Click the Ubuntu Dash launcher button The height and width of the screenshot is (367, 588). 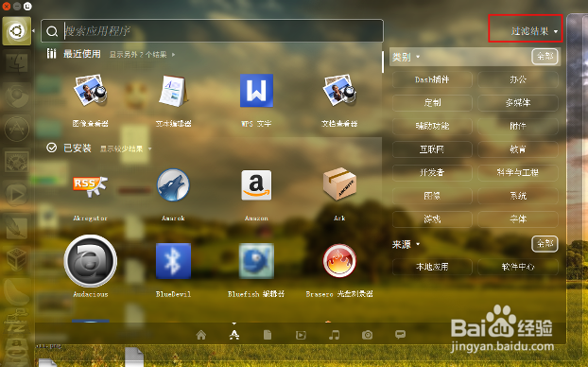(16, 31)
